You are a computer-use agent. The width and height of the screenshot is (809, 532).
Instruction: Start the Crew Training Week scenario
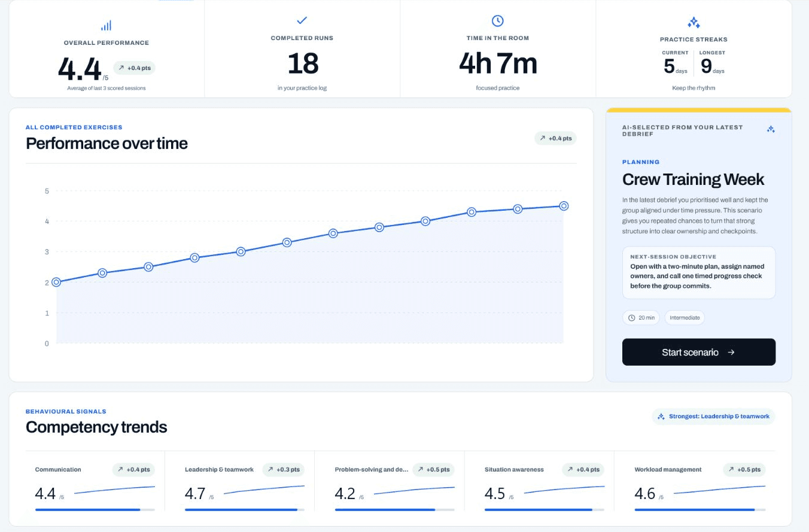(x=699, y=352)
